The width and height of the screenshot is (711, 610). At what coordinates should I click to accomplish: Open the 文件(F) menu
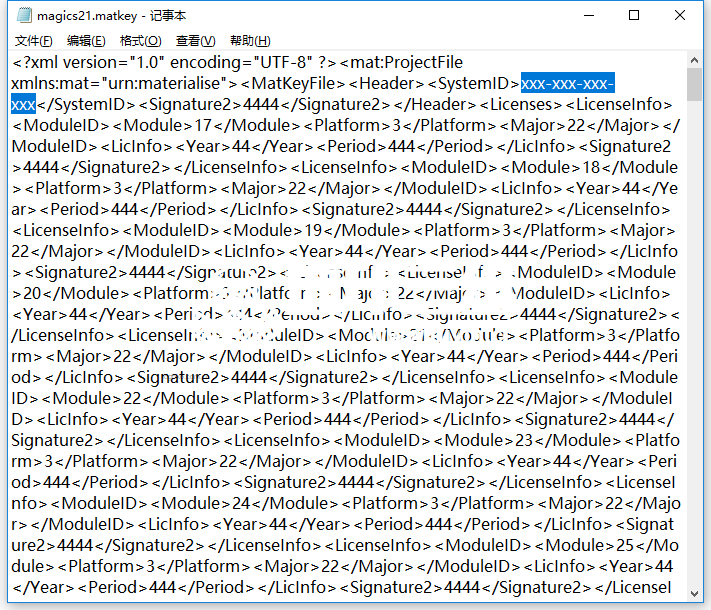pyautogui.click(x=34, y=41)
